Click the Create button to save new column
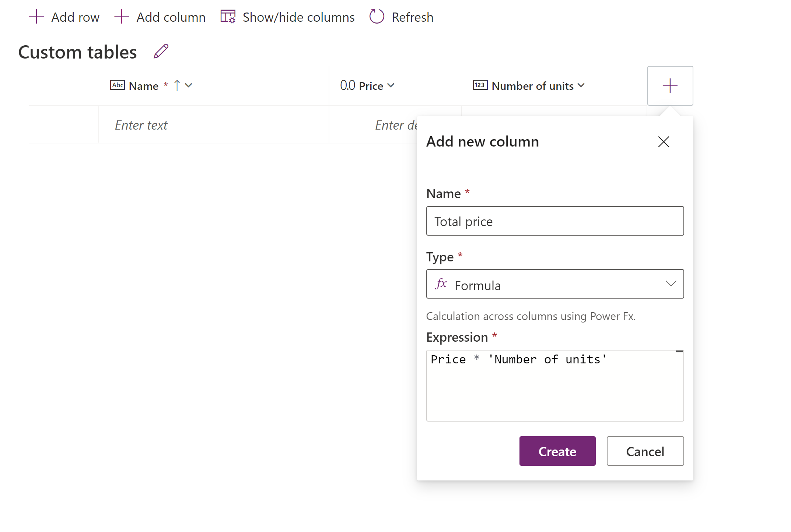791x532 pixels. tap(557, 451)
